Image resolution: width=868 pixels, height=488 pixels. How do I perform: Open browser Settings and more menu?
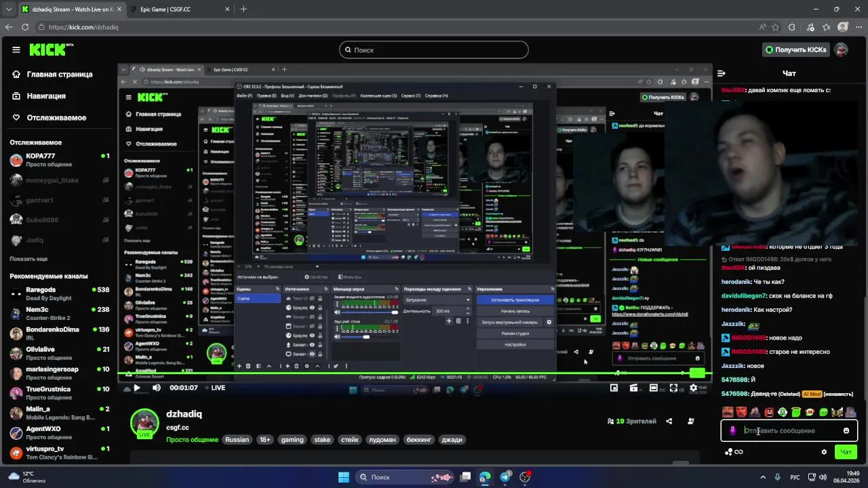[859, 27]
